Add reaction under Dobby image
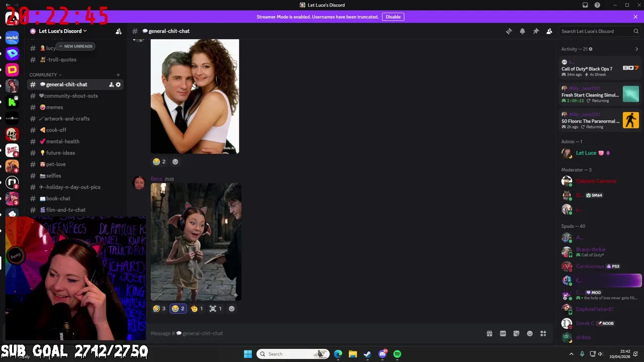The image size is (644, 362). coord(231,309)
